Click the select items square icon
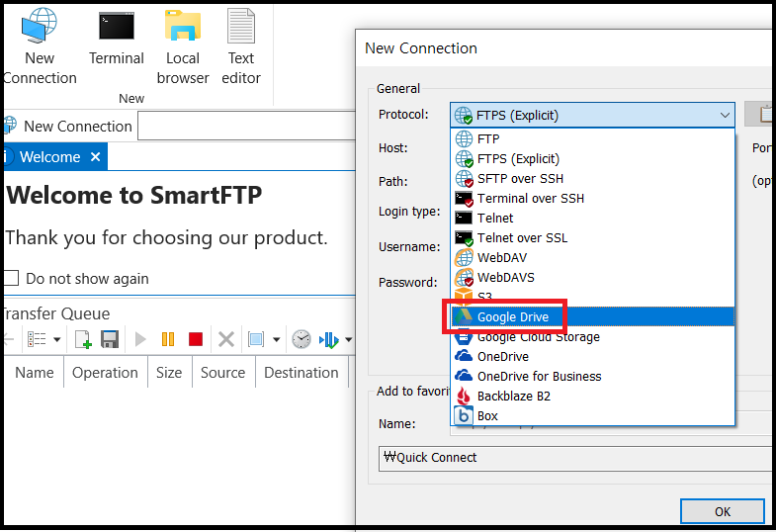 tap(256, 339)
